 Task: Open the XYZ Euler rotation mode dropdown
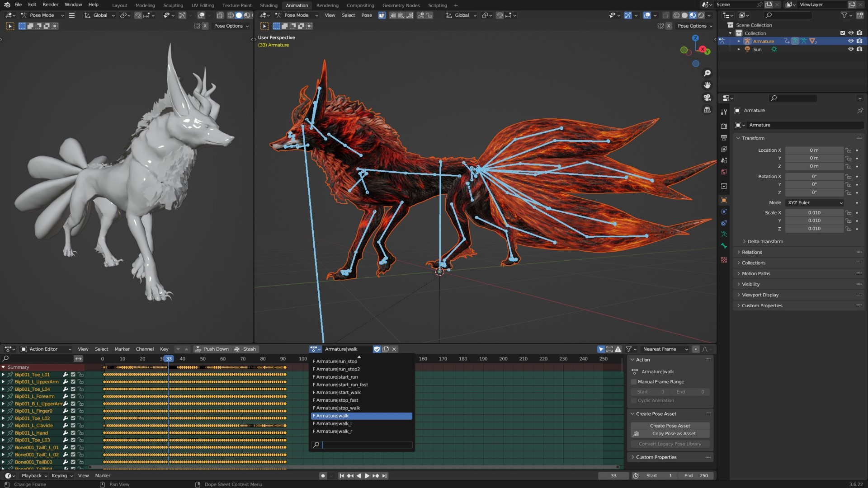(x=815, y=203)
